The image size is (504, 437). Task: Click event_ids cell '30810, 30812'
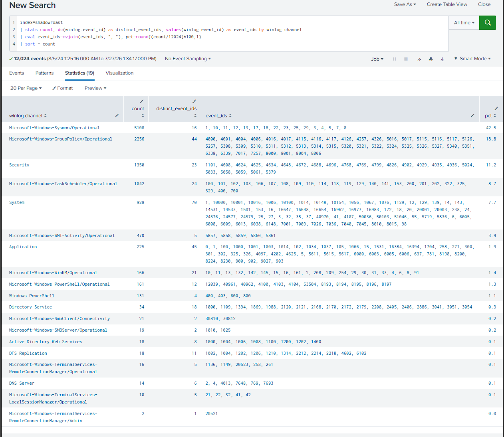point(220,319)
